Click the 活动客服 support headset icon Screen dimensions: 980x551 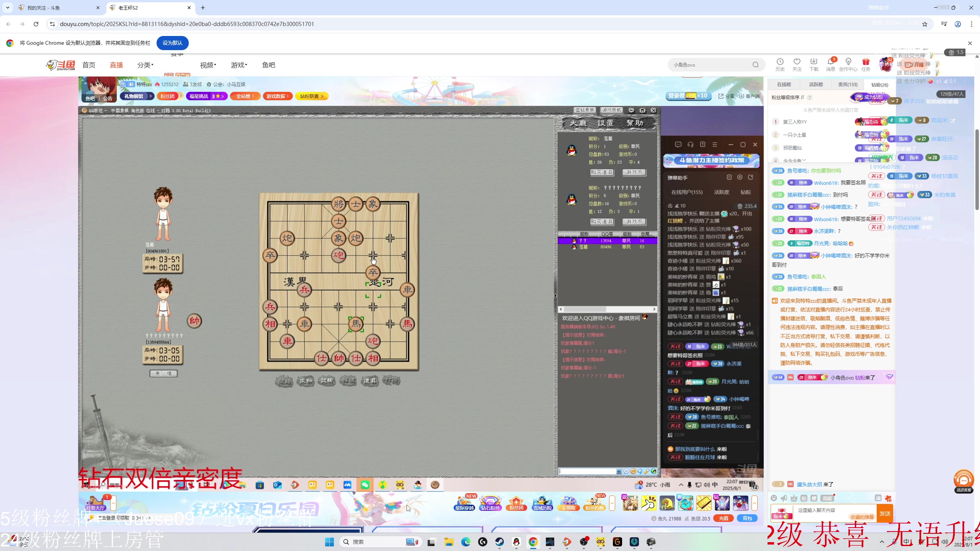pos(963,481)
